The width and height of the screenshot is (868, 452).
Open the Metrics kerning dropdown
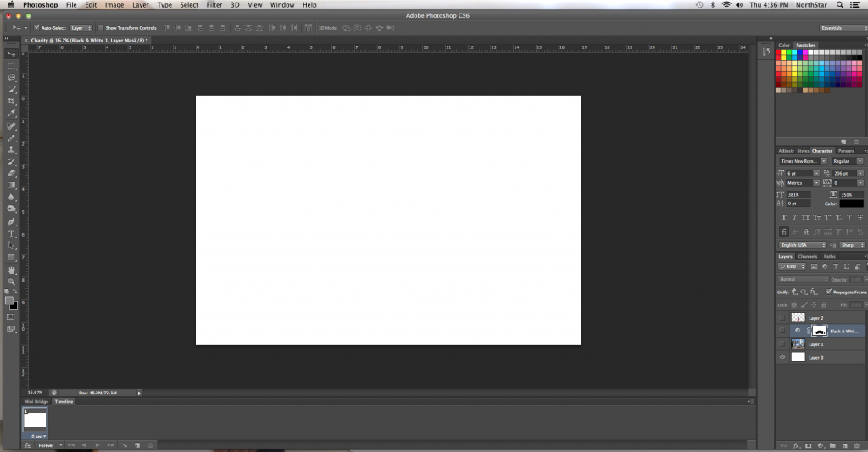[x=816, y=183]
